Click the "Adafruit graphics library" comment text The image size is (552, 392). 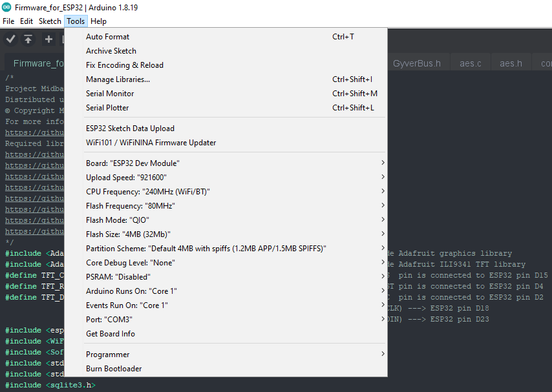tap(455, 253)
